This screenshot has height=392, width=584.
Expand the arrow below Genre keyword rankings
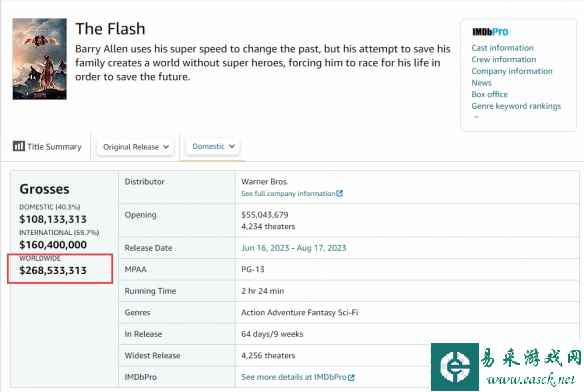[476, 117]
